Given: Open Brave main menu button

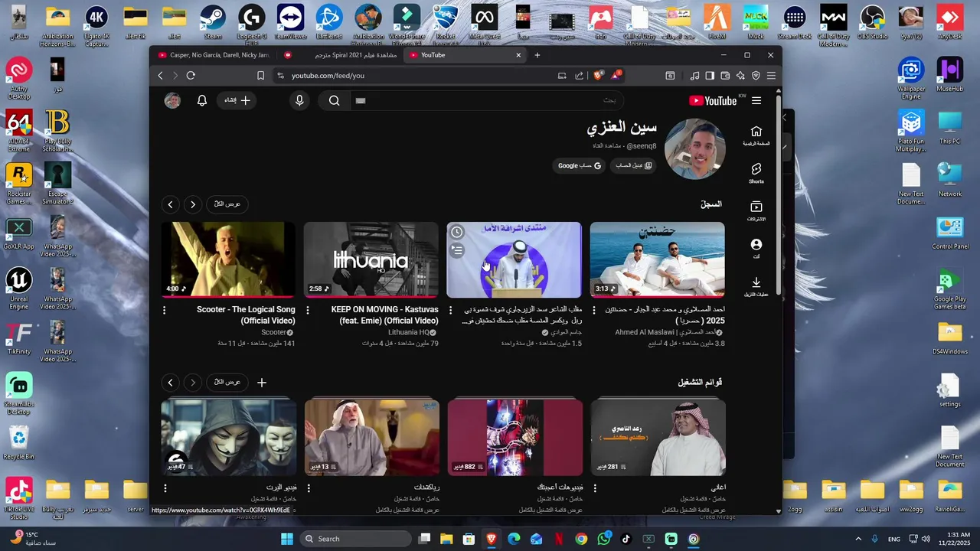Looking at the screenshot, I should (x=771, y=76).
